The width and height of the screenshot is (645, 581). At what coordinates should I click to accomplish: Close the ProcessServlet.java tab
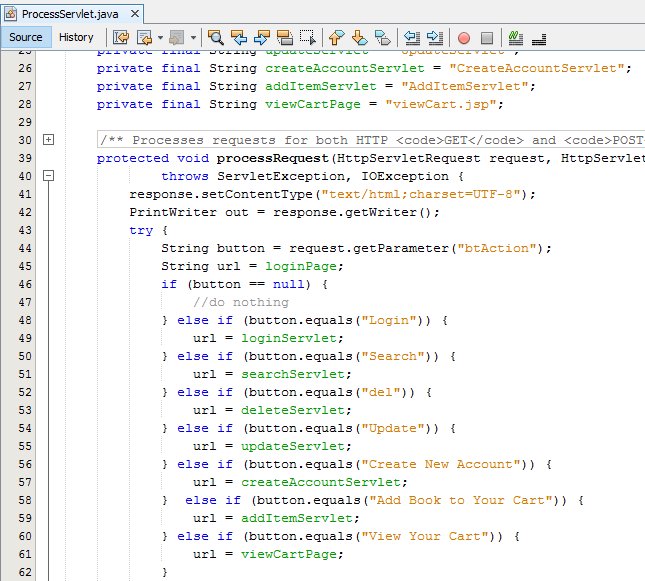(135, 14)
